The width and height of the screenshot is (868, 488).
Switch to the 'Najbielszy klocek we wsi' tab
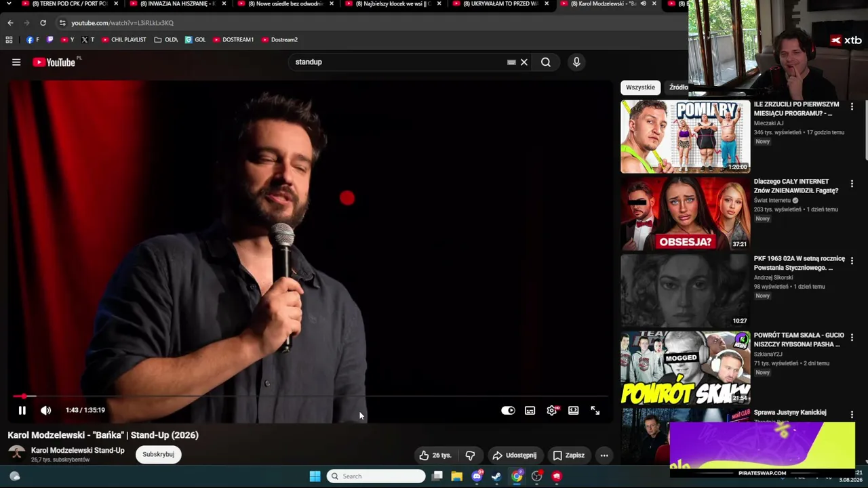393,4
